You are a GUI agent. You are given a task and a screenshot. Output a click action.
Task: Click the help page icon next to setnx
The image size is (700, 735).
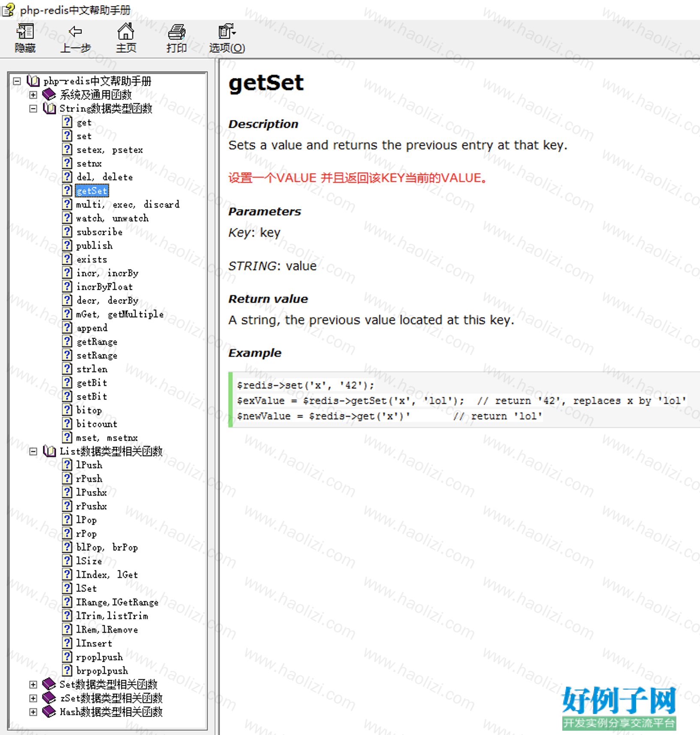[67, 163]
